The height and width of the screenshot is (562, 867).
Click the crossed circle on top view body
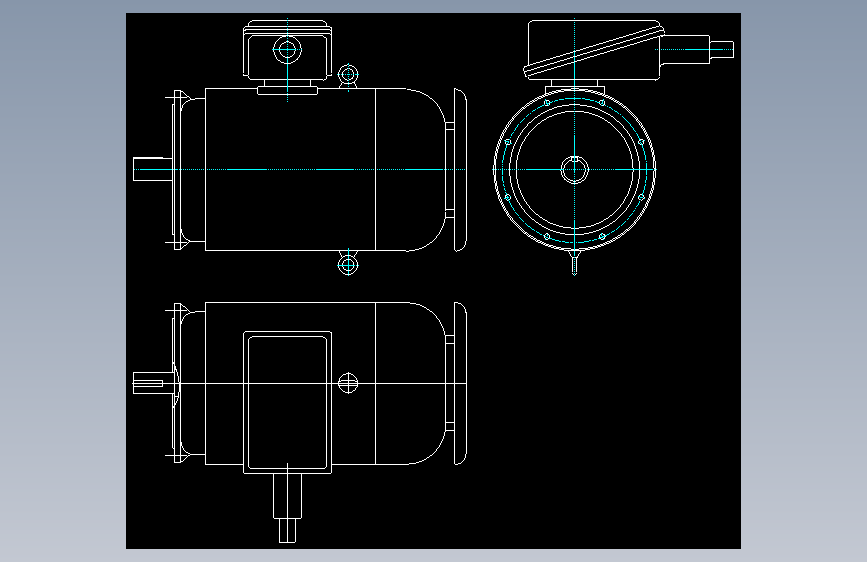[348, 383]
